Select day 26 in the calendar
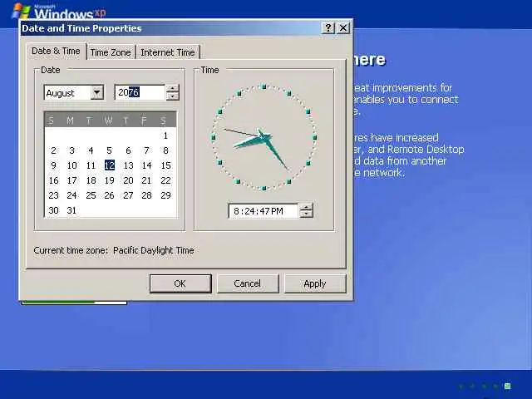The height and width of the screenshot is (399, 532). coord(109,195)
